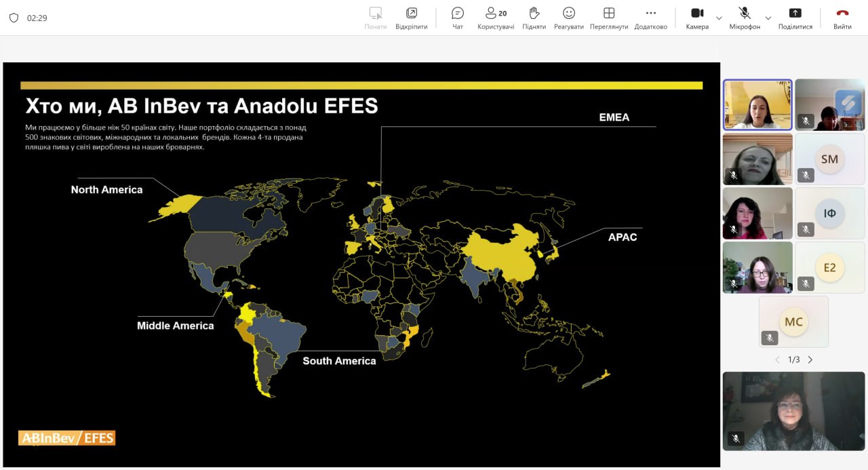Open Реагувати reactions menu
Screen dimensions: 868x470
click(568, 18)
